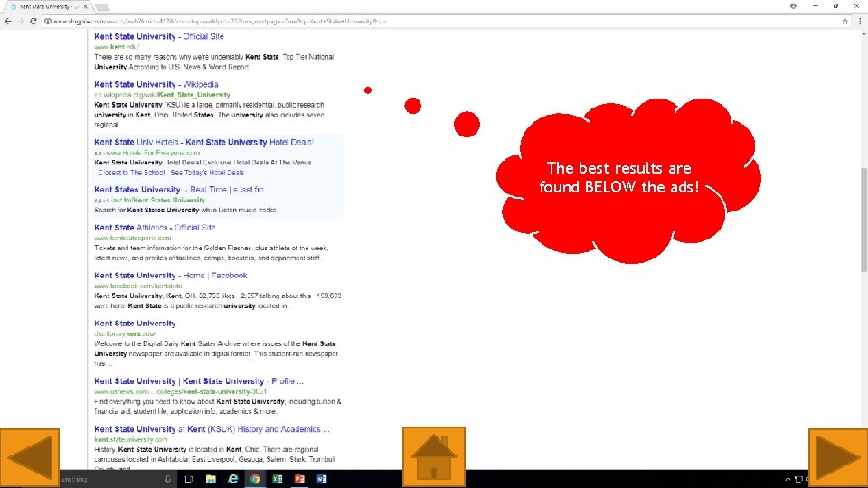Open Kent State Athletics - Official Site result

pos(155,228)
